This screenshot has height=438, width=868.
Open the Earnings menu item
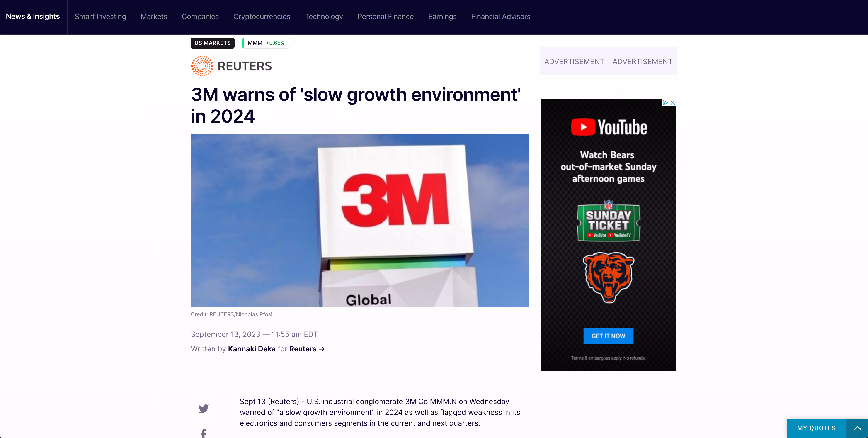pos(442,17)
